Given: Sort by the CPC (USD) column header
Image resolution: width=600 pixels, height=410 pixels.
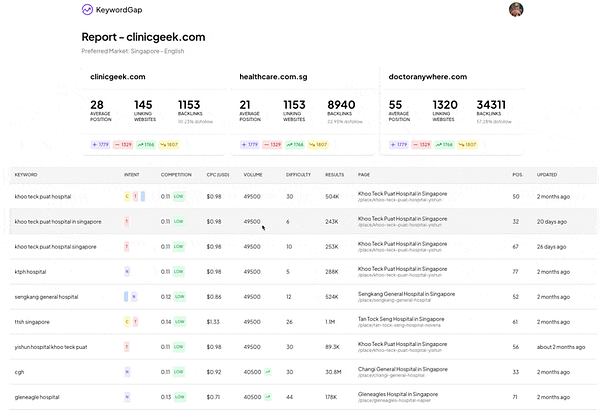Looking at the screenshot, I should click(x=218, y=175).
